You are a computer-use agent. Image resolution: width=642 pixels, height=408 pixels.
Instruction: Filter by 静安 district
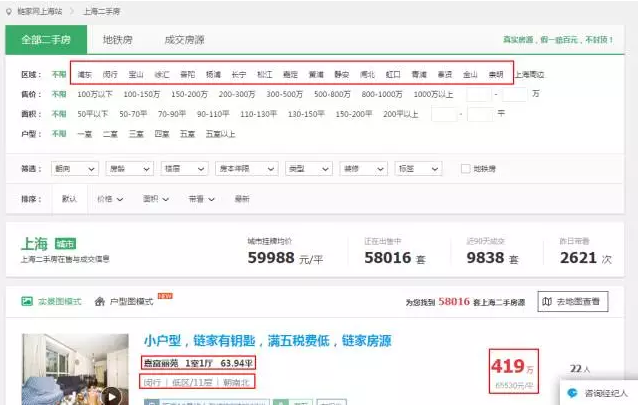coord(341,75)
